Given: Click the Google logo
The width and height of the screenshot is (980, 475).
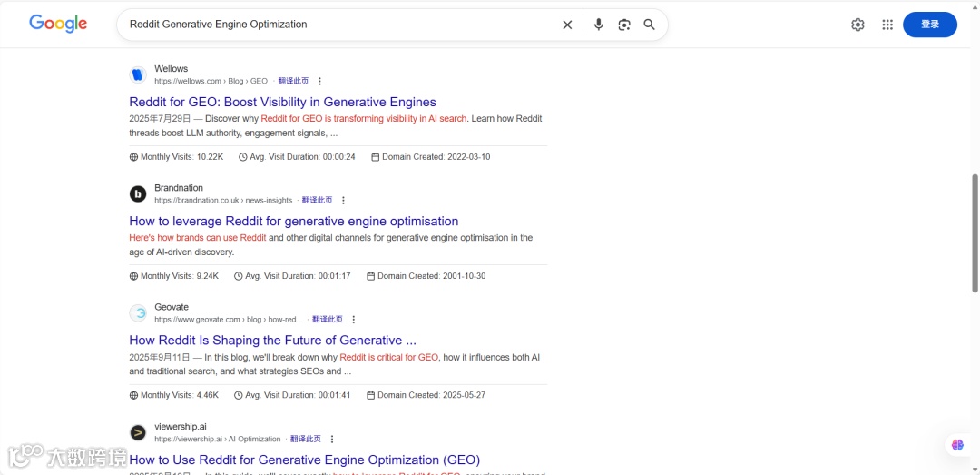Looking at the screenshot, I should [x=58, y=24].
